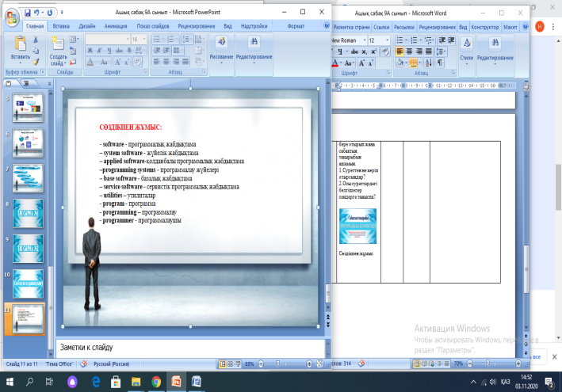The width and height of the screenshot is (562, 392).
Task: Click the Office button in PowerPoint
Action: click(x=11, y=17)
